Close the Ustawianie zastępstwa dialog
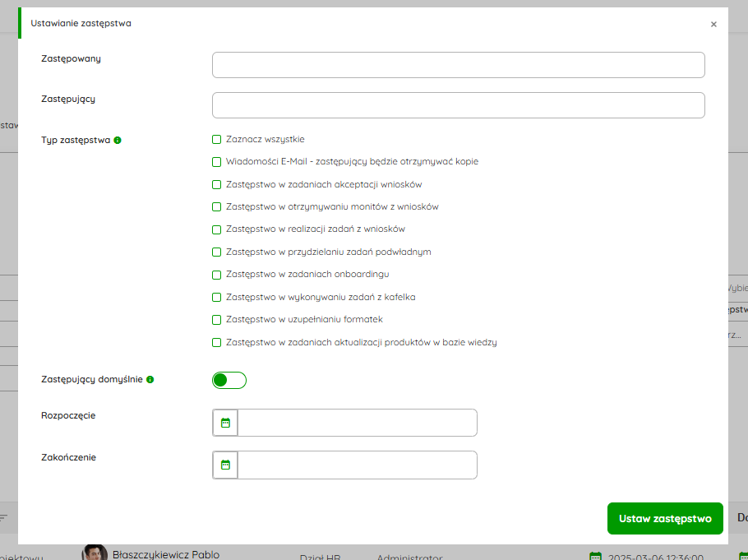The image size is (748, 560). click(x=713, y=25)
